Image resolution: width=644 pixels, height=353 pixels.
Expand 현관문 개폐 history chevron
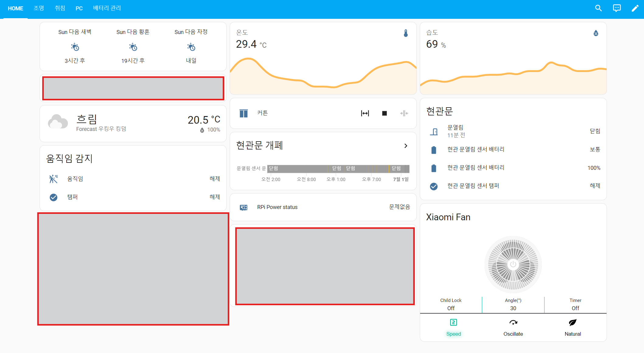(406, 146)
